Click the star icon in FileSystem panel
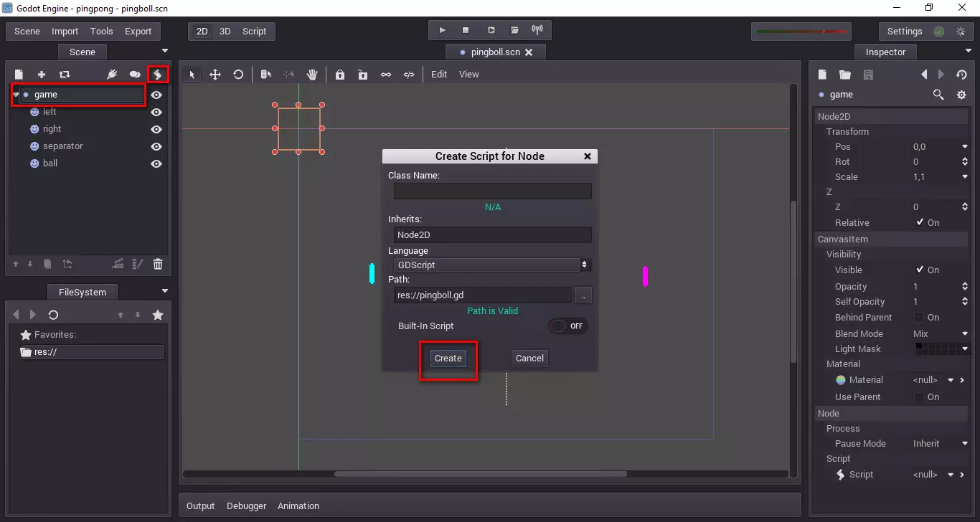This screenshot has width=980, height=522. coord(158,315)
